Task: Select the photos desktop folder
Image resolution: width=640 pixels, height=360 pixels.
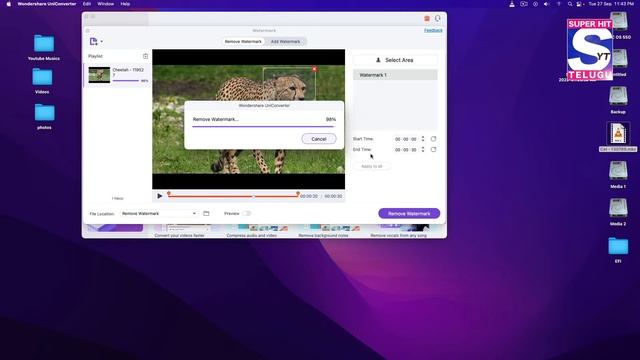Action: pos(44,113)
